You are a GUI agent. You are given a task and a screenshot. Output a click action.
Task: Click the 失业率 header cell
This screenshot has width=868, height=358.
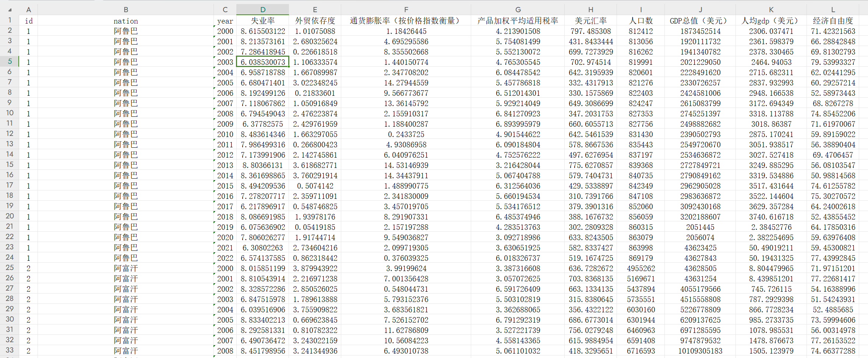[x=262, y=21]
